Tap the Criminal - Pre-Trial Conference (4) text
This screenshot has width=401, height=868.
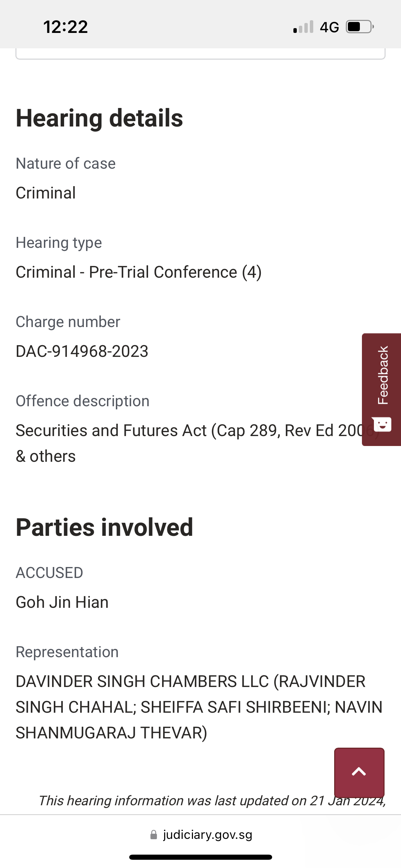(x=139, y=272)
